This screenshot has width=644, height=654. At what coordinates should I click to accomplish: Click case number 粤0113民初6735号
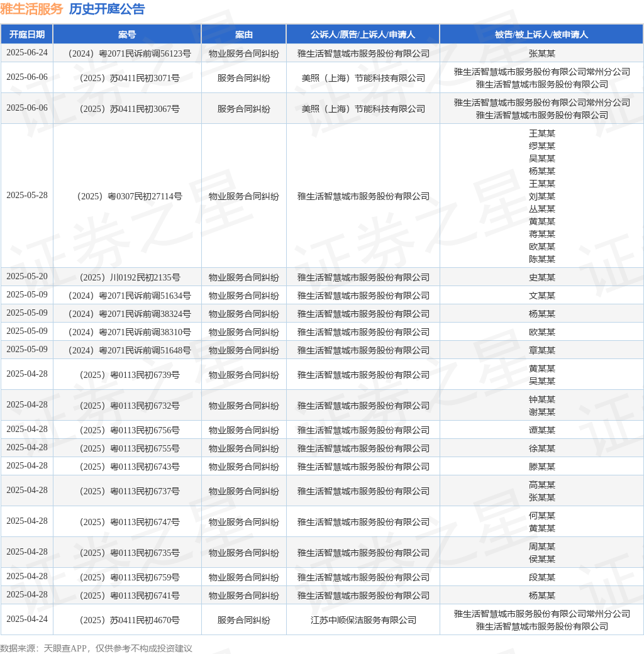130,553
